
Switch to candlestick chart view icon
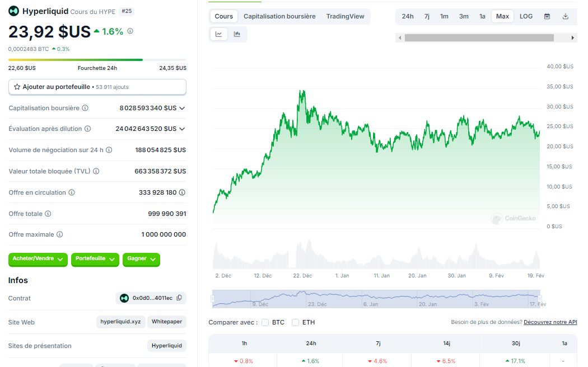237,34
